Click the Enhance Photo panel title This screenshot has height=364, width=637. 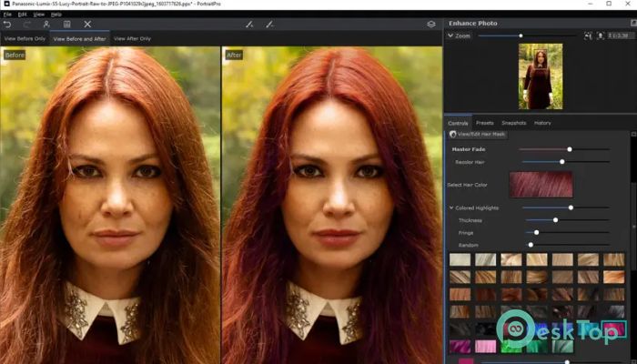pyautogui.click(x=473, y=23)
